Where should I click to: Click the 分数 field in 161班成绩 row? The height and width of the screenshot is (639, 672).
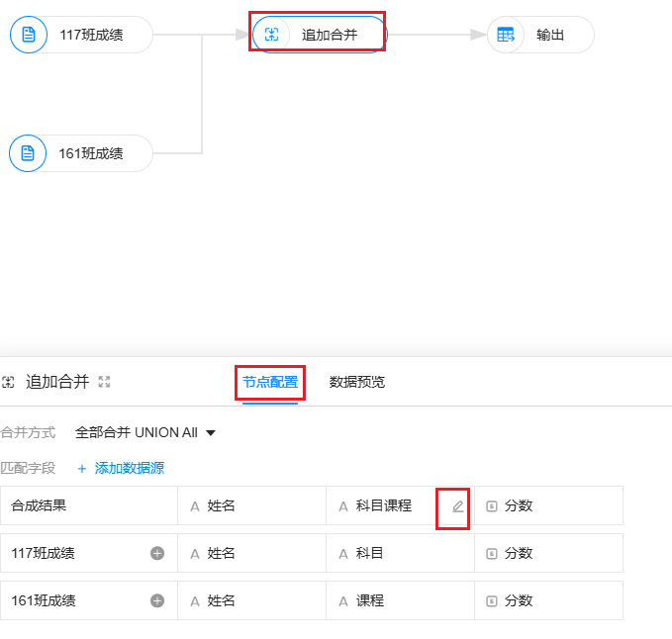(x=519, y=600)
